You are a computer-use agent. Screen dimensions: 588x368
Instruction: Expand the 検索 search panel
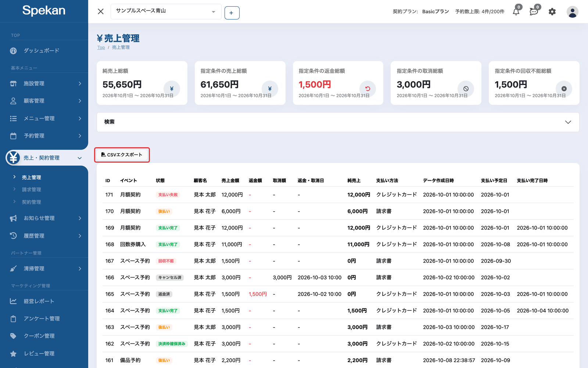338,122
